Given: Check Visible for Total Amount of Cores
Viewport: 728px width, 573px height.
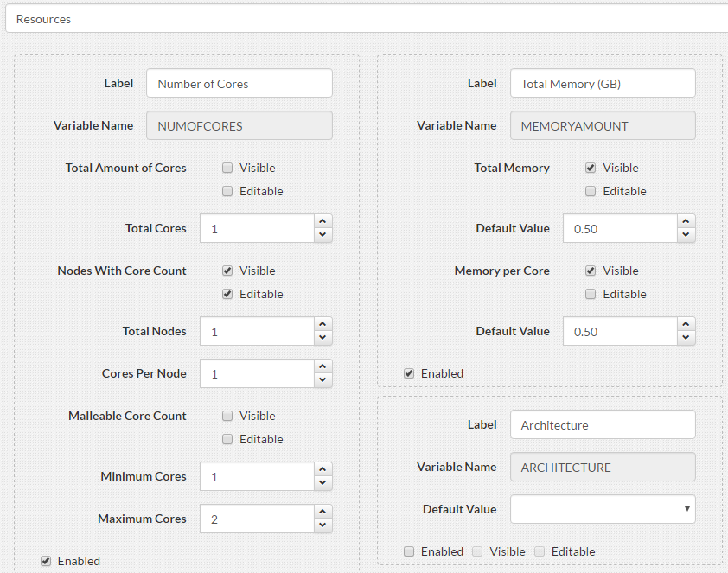Looking at the screenshot, I should pos(227,168).
